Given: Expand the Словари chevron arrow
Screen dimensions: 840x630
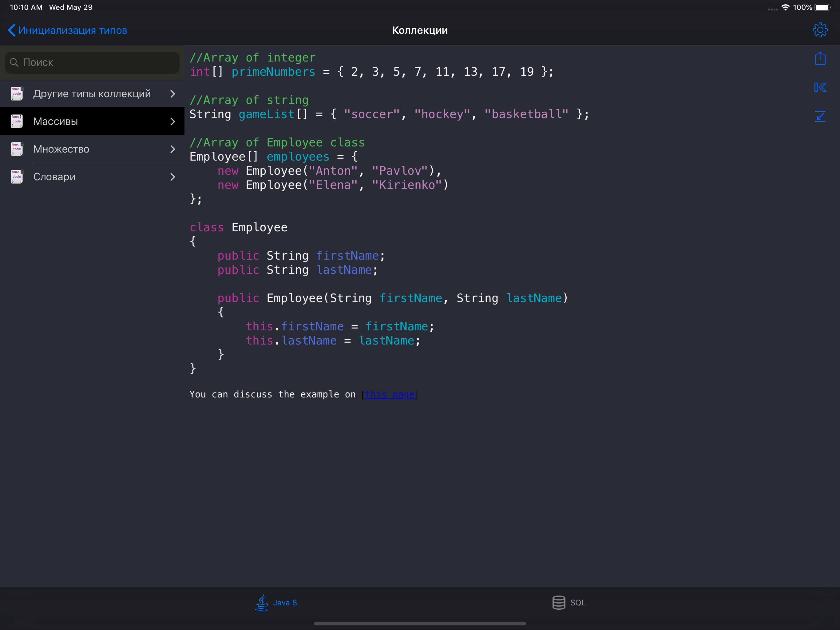Looking at the screenshot, I should click(173, 177).
